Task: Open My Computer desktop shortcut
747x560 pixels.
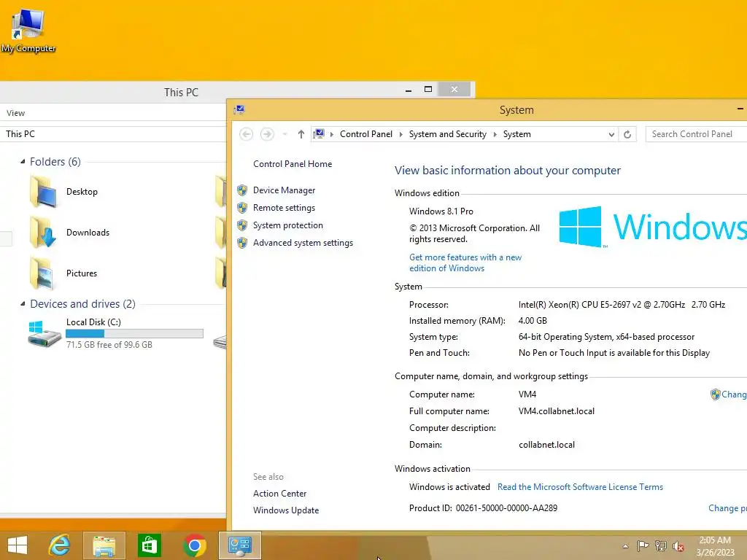Action: pos(28,31)
